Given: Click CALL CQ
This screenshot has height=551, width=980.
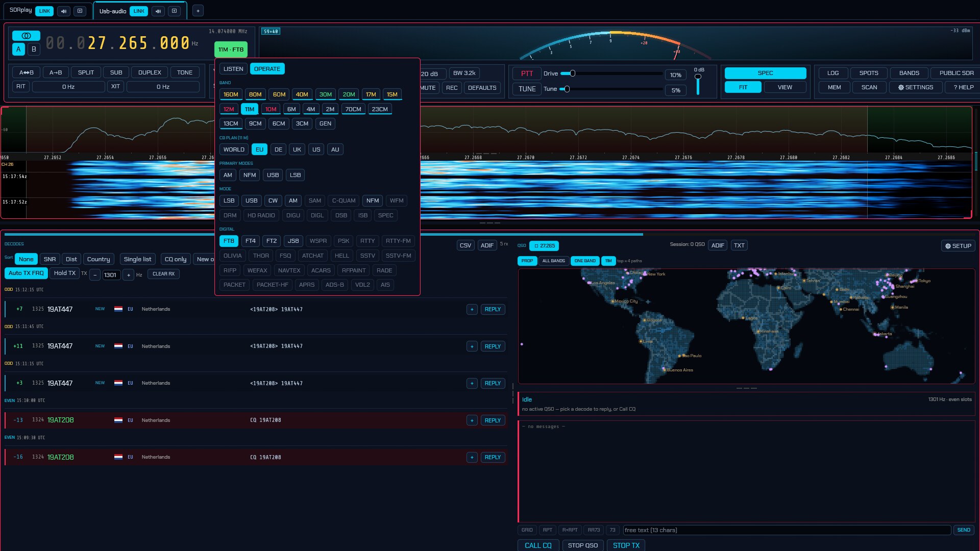Looking at the screenshot, I should (x=538, y=545).
